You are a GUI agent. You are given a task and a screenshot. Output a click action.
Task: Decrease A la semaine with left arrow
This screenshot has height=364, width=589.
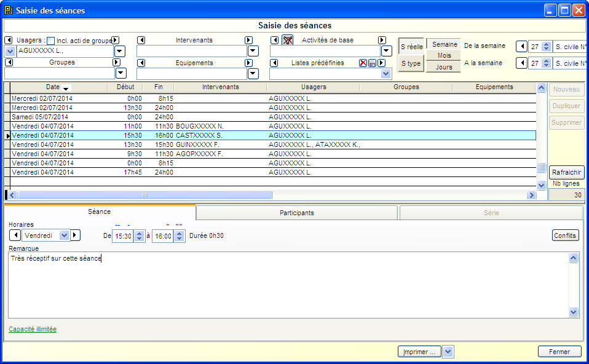tap(521, 63)
